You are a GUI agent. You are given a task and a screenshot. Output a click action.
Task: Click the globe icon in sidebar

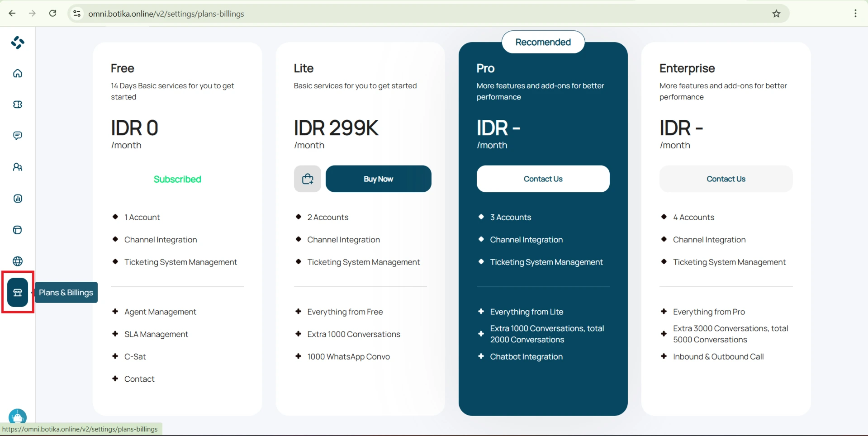tap(18, 261)
